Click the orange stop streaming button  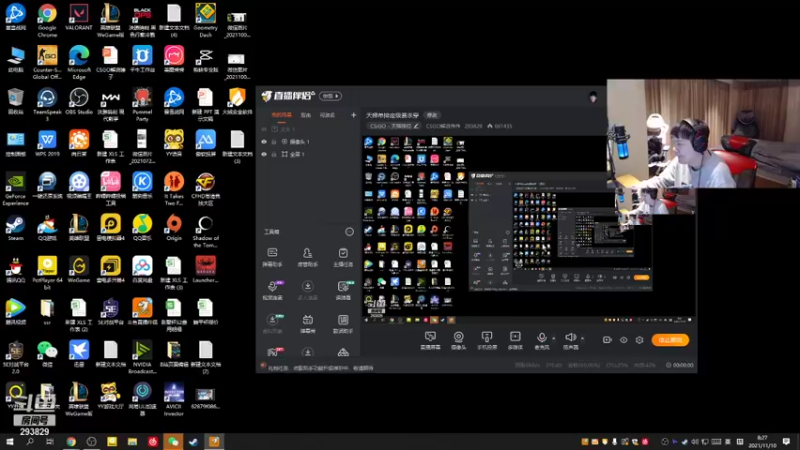pos(670,340)
